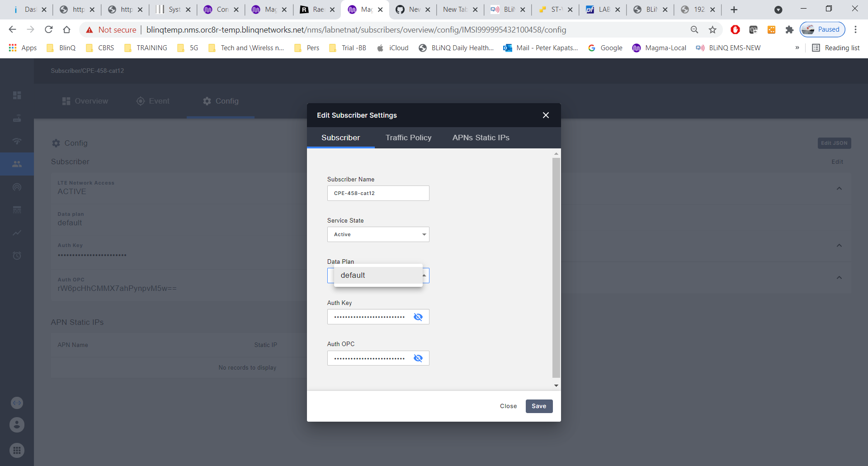Screen dimensions: 868x466
Task: Click the account profile icon near the sidebar bottom
Action: (x=17, y=425)
